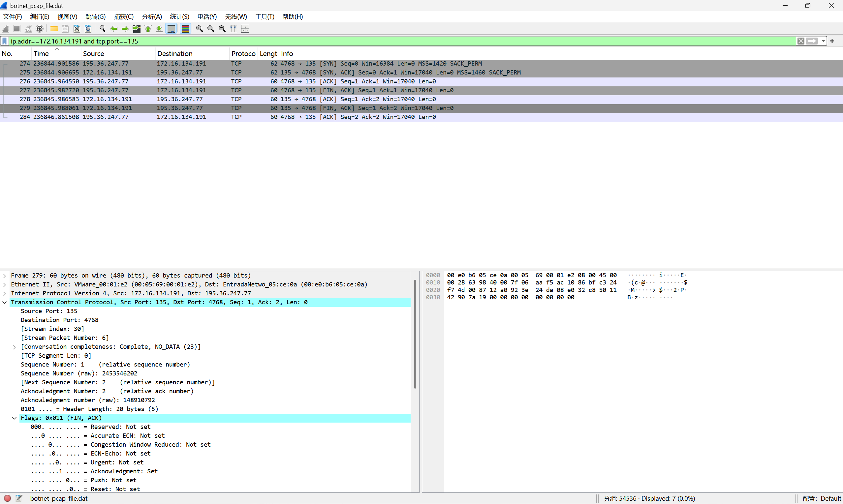Toggle auto-scroll during live capture

click(172, 29)
